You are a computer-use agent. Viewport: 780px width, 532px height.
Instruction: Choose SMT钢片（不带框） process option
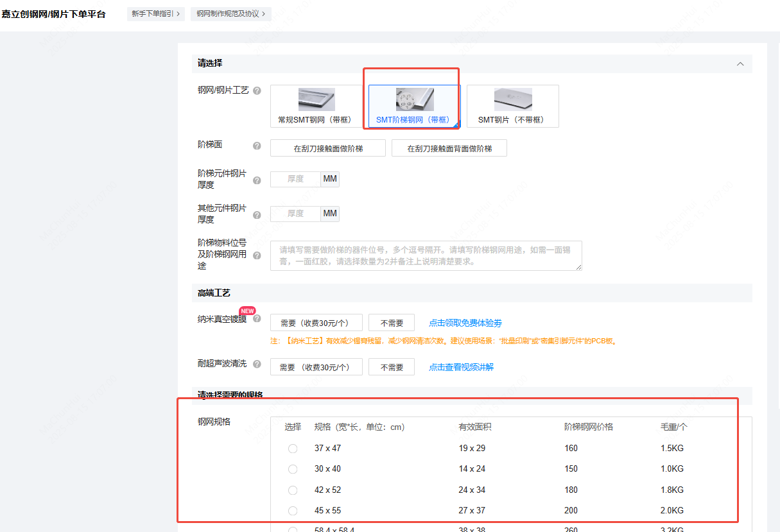click(x=512, y=107)
